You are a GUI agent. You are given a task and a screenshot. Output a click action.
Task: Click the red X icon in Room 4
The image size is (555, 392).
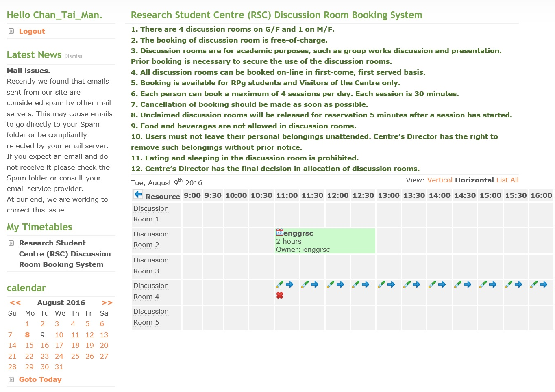(280, 295)
